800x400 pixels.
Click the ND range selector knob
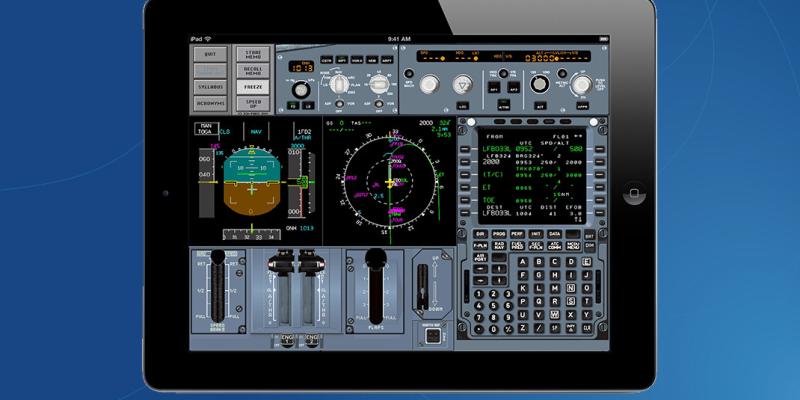coord(380,84)
